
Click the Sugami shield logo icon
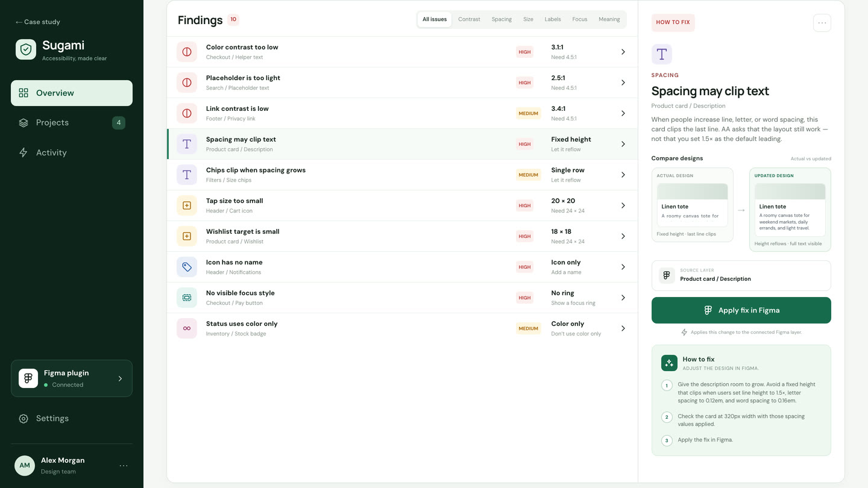pyautogui.click(x=26, y=49)
